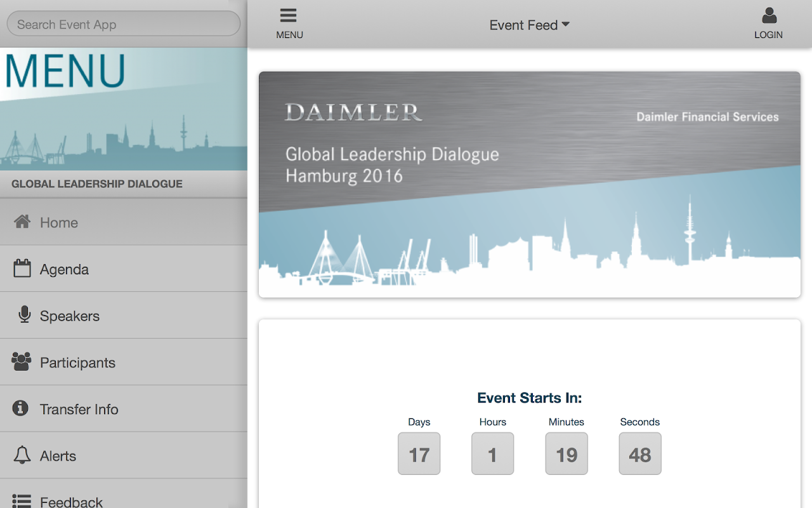Click the DAIMLER logo on the banner

pos(353,112)
